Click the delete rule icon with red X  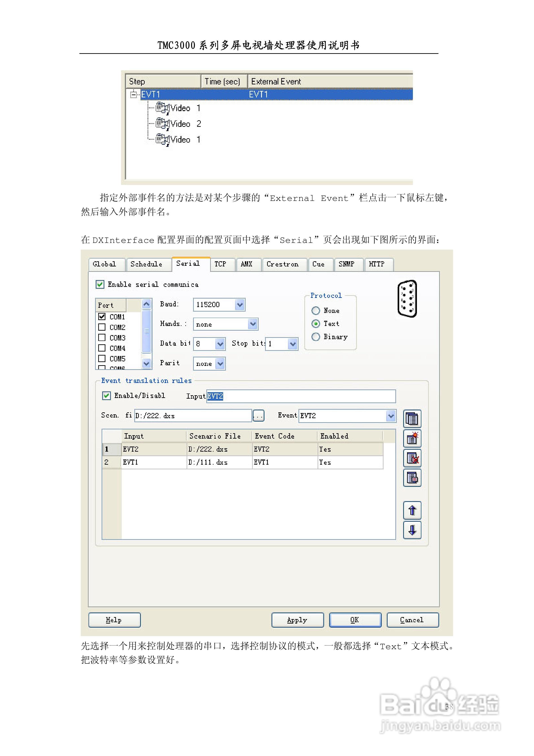click(x=412, y=458)
